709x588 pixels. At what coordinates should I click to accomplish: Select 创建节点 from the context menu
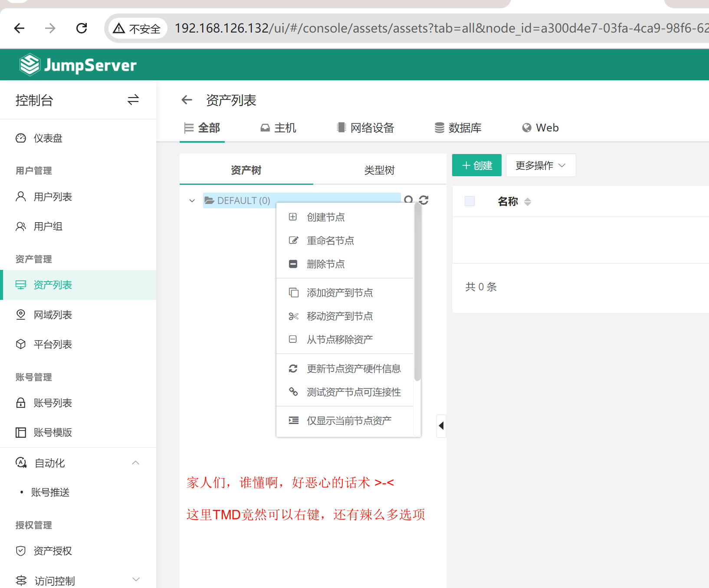click(x=325, y=217)
